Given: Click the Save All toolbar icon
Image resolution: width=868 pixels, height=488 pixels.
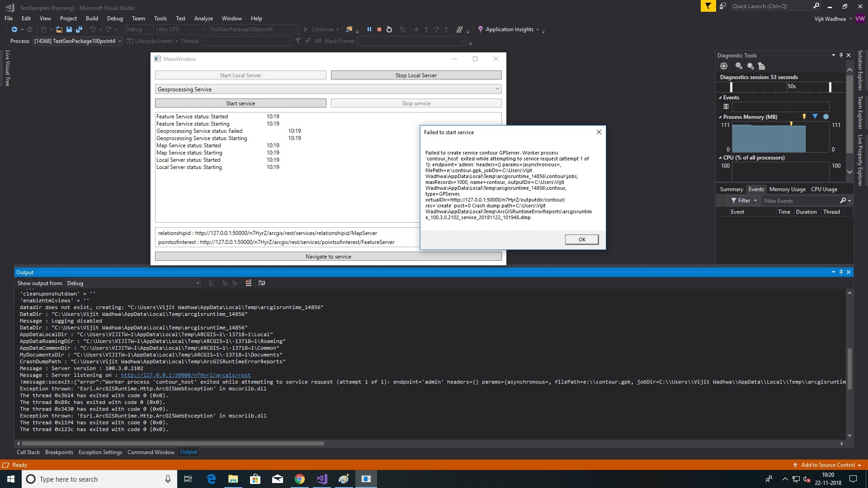Looking at the screenshot, I should click(79, 29).
